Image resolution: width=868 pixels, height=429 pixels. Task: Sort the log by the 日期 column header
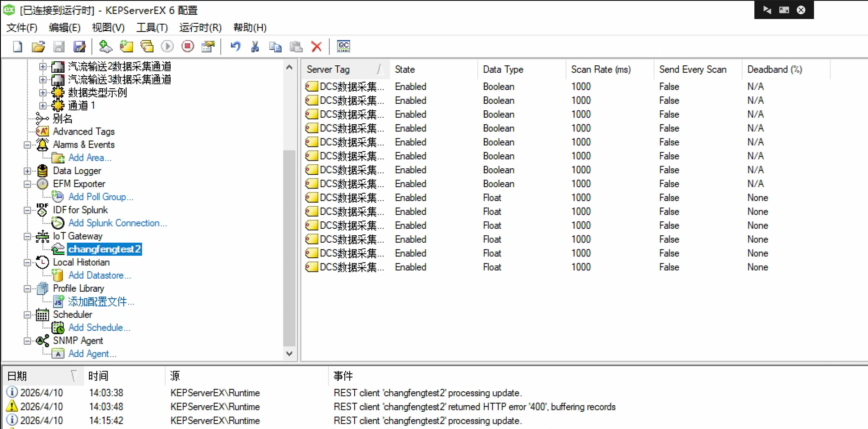(42, 376)
